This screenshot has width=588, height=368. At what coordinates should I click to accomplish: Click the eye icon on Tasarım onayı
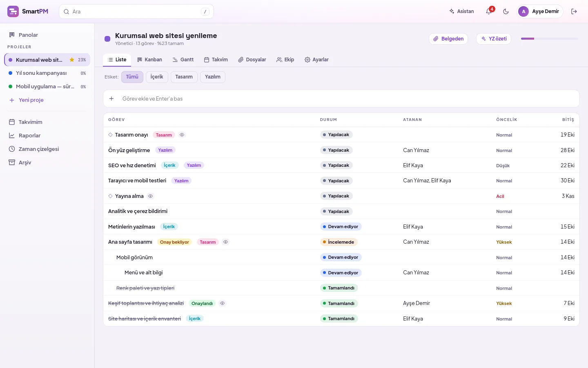pos(182,135)
